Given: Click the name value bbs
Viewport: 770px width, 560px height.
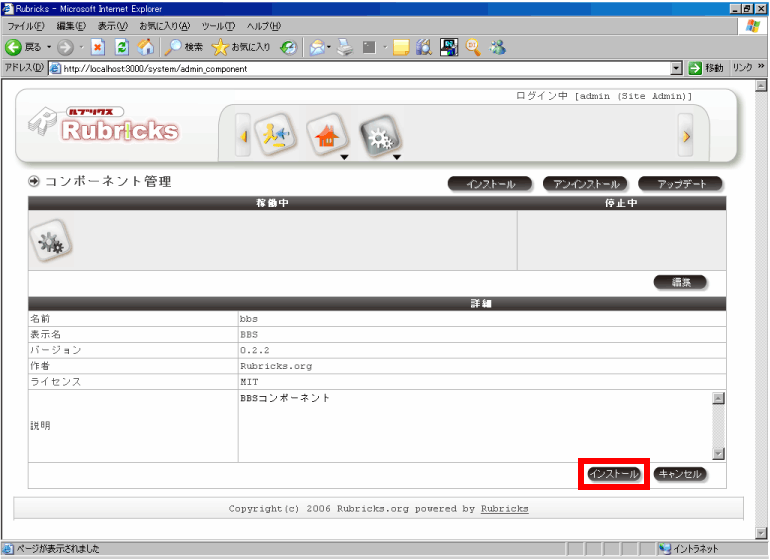Looking at the screenshot, I should (x=248, y=319).
